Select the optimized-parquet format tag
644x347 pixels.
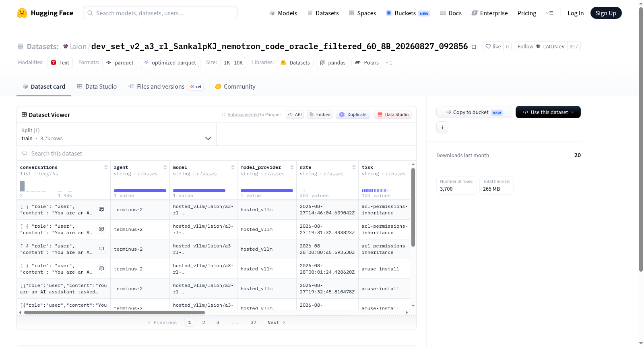click(170, 62)
